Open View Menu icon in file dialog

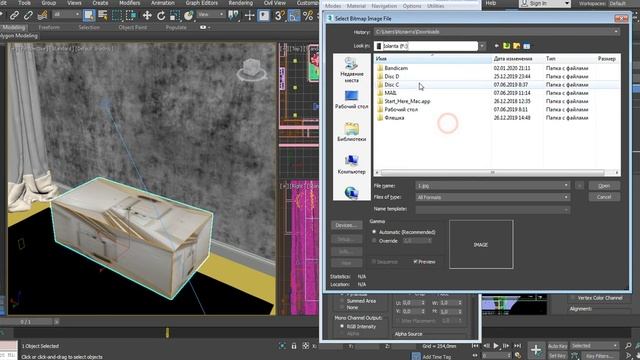[x=527, y=46]
